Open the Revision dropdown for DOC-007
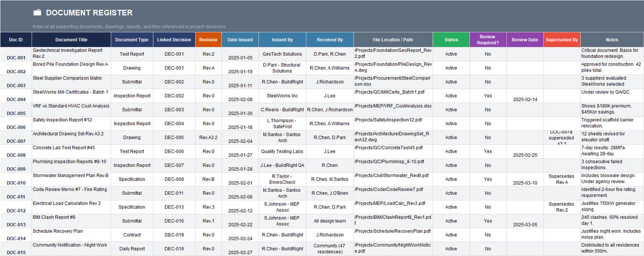 pos(208,137)
